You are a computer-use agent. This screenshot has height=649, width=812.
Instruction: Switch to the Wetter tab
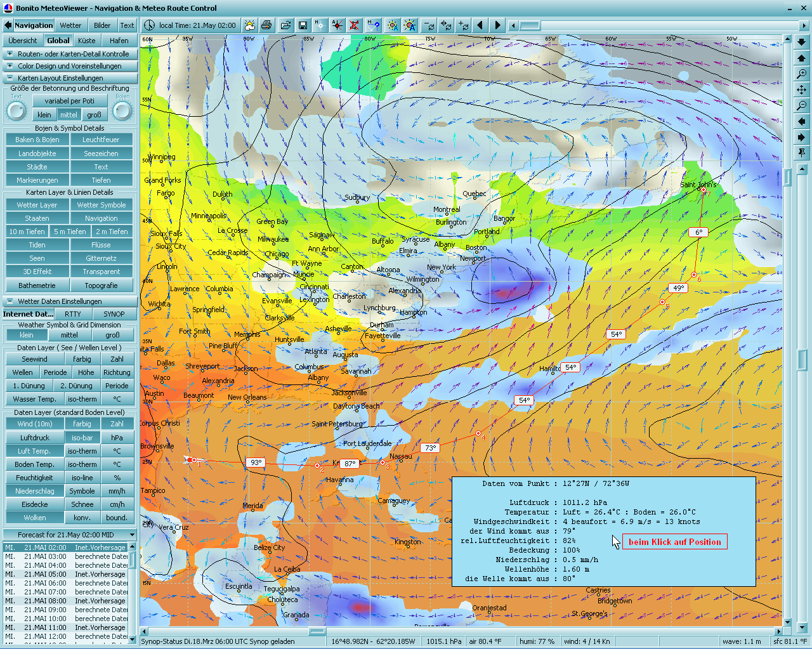coord(70,25)
